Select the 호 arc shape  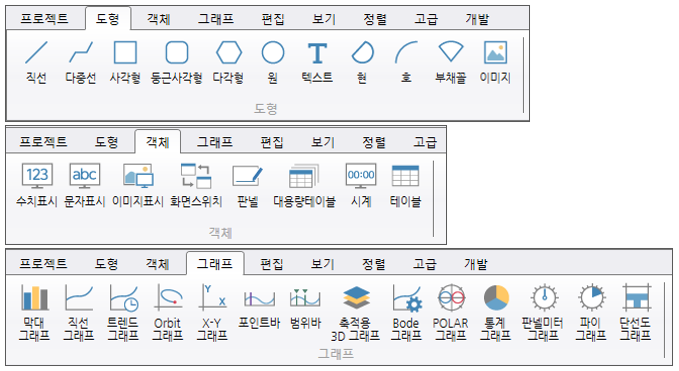tap(406, 62)
